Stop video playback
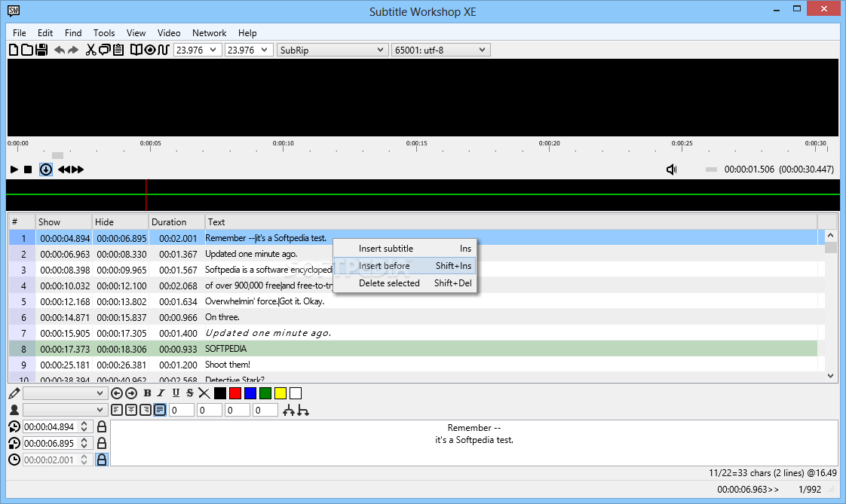The width and height of the screenshot is (846, 504). (x=28, y=170)
